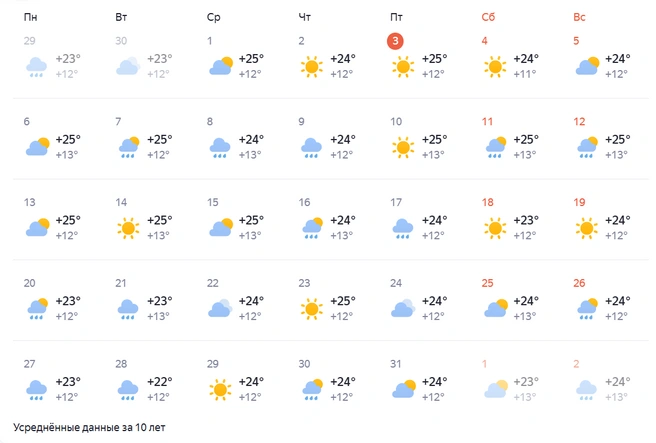Image resolution: width=656 pixels, height=443 pixels.
Task: Open the partly cloudy icon on day 31
Action: pyautogui.click(x=404, y=389)
